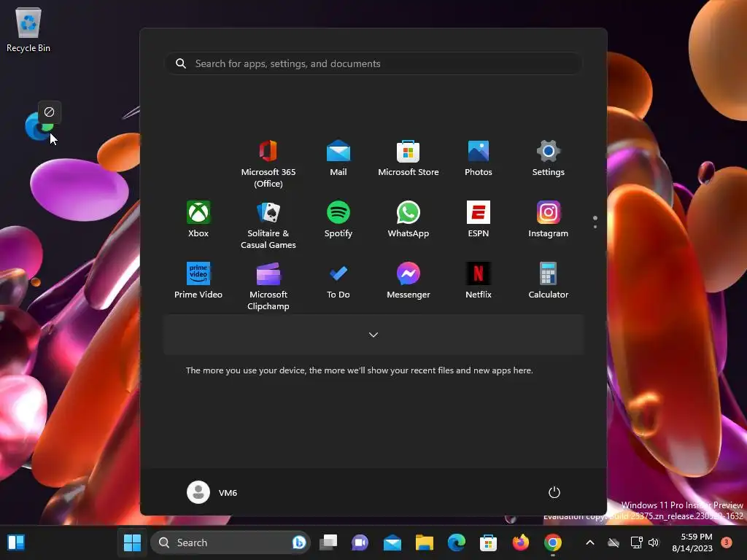
Task: Open Microsoft 365 (Office) app
Action: 268,163
